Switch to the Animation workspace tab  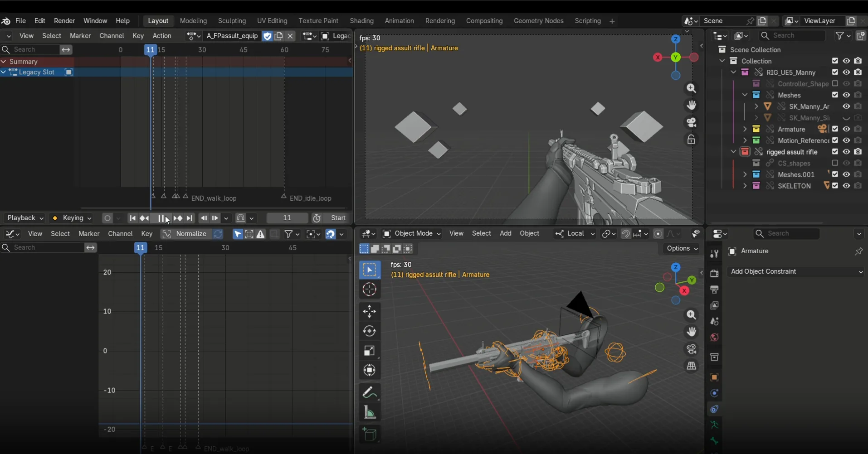tap(399, 21)
